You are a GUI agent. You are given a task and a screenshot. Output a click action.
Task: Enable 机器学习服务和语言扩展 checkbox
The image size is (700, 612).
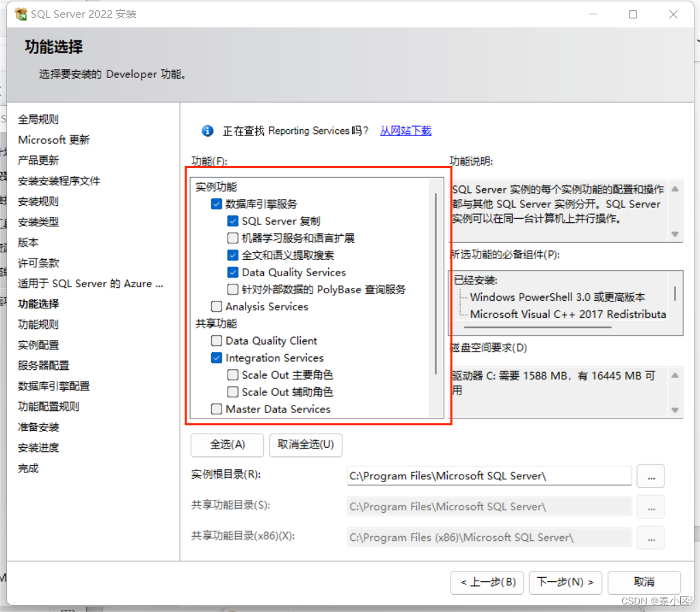click(232, 238)
